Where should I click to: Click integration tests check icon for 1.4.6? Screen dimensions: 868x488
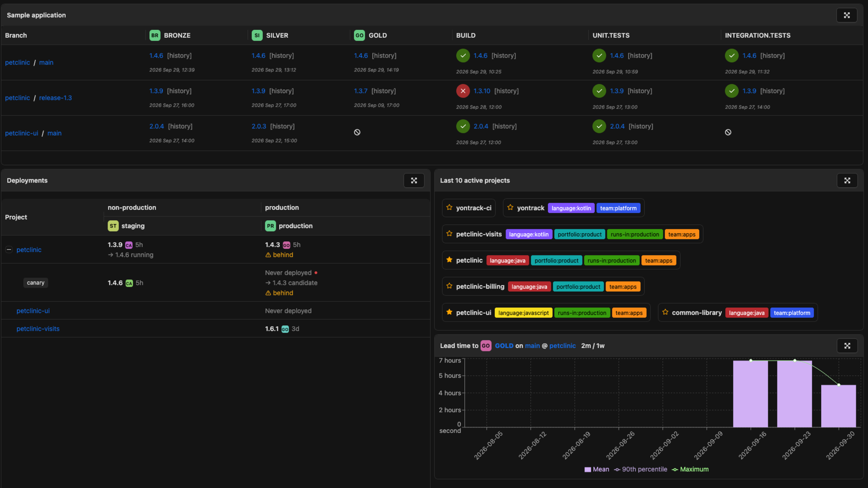[x=732, y=56]
